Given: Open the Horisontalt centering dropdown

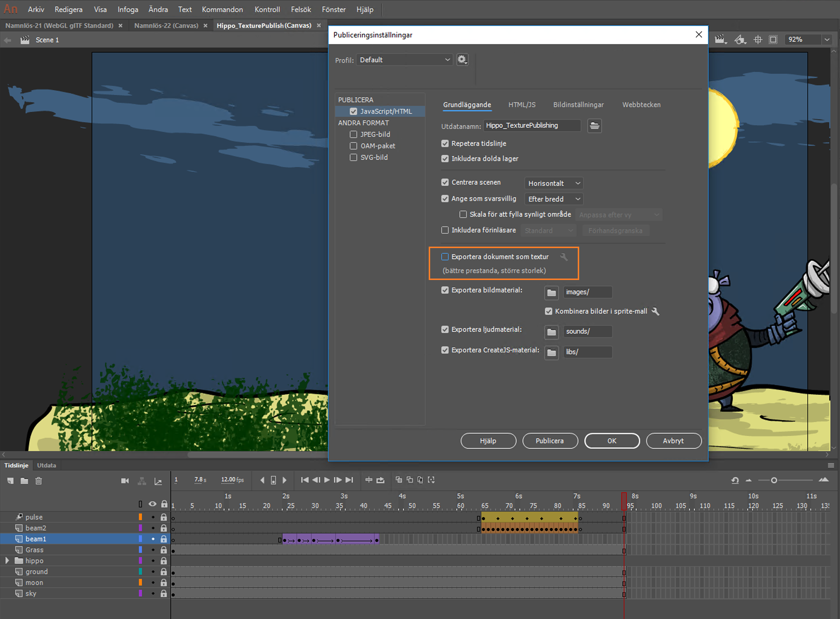Looking at the screenshot, I should (554, 183).
